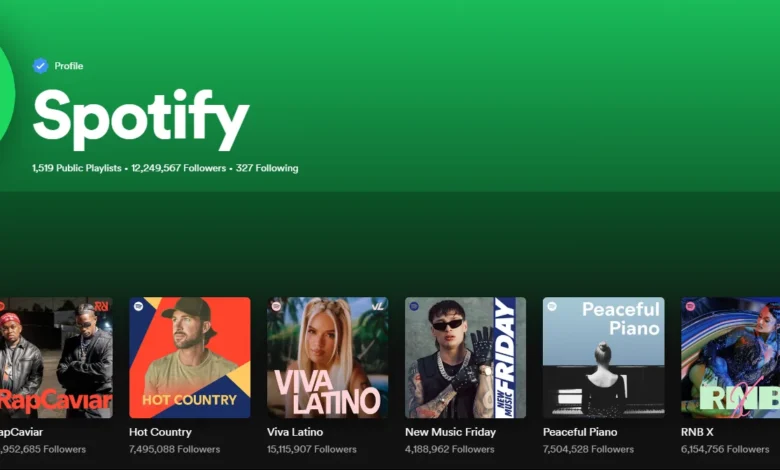Open the 12,249,567 Followers link
This screenshot has height=470, width=780.
pyautogui.click(x=179, y=168)
